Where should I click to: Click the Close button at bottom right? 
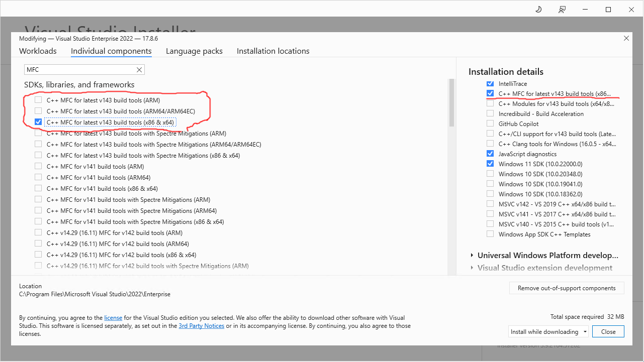(x=608, y=332)
